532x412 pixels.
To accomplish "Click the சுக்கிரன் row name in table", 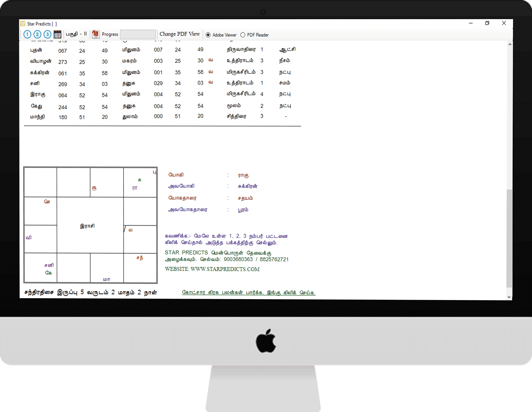I will coord(40,72).
